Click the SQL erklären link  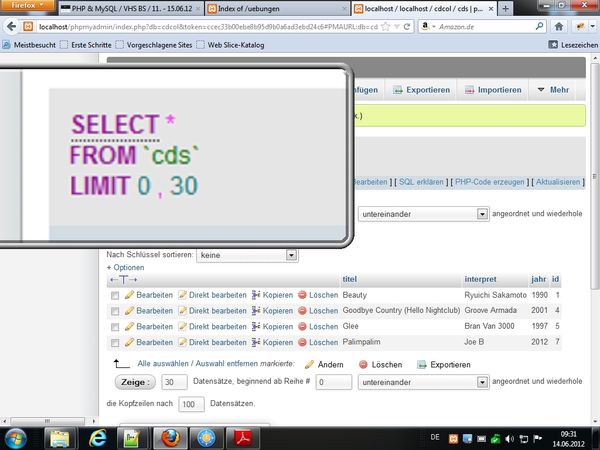(421, 182)
